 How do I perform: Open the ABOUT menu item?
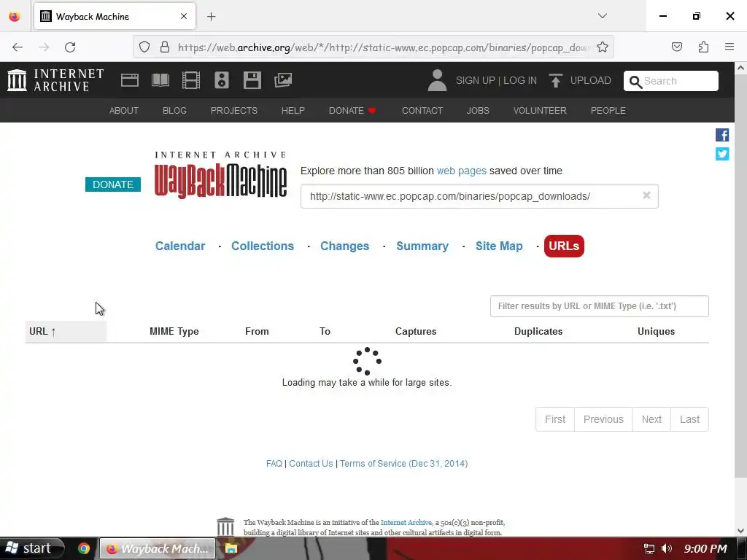point(124,111)
